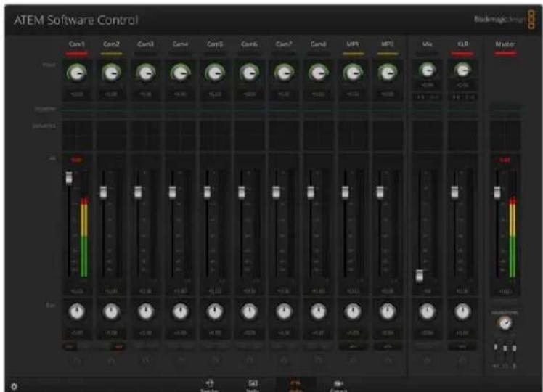Viewport: 543px width, 392px height.
Task: Click the Mic input gain knob
Action: point(428,70)
